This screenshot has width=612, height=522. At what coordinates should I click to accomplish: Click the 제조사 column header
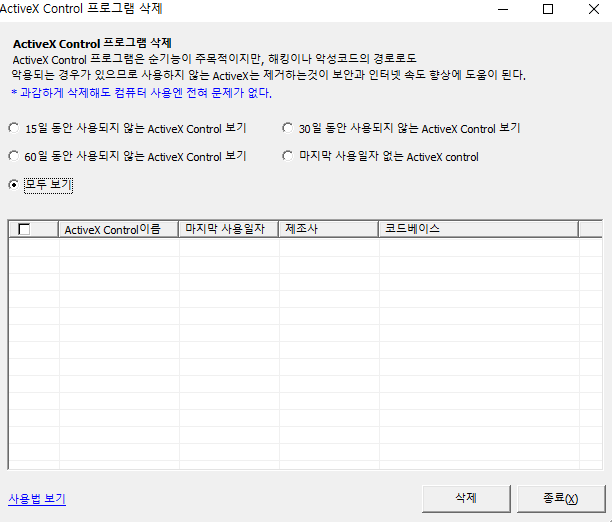(x=328, y=229)
